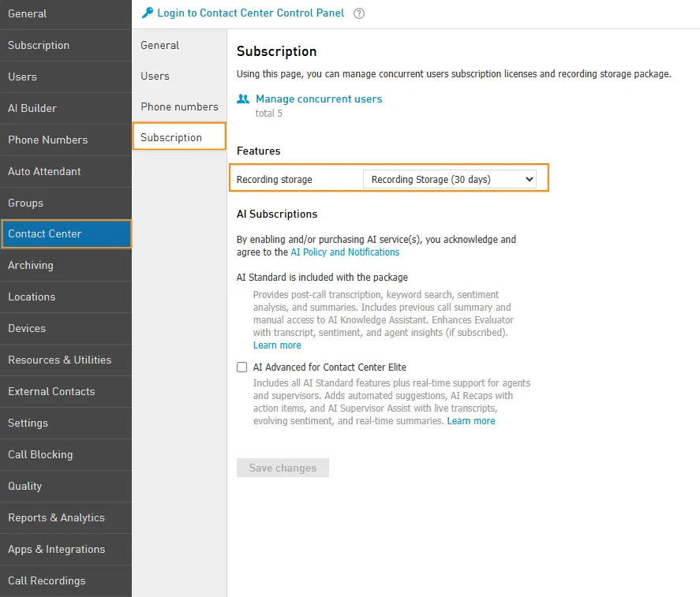Switch to Phone numbers sub-tab
Viewport: 700px width, 597px height.
(x=179, y=106)
